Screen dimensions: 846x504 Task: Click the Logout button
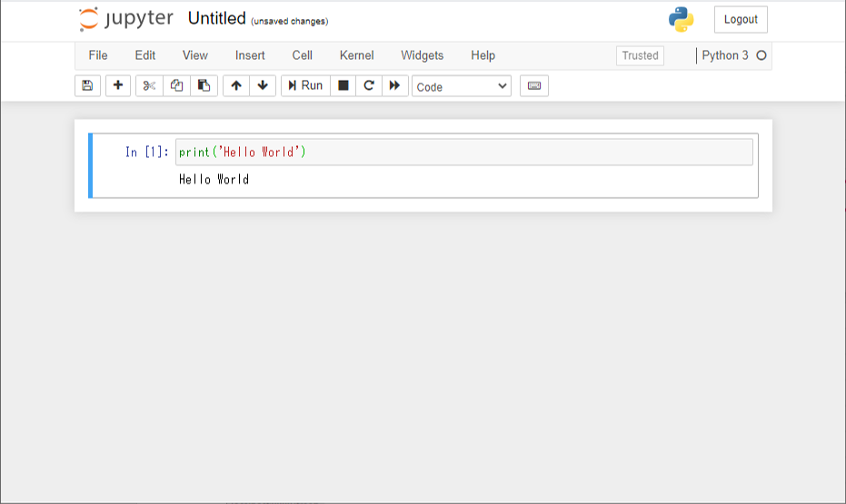tap(741, 20)
